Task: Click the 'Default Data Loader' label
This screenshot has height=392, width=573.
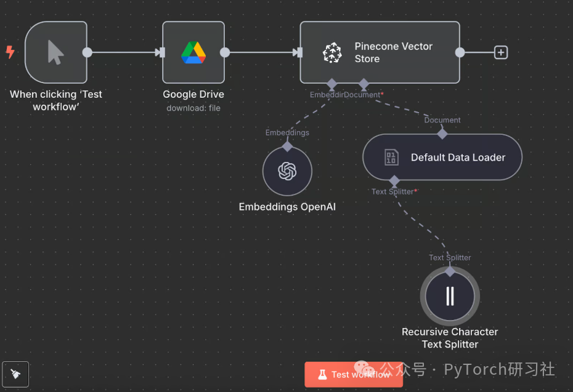Action: tap(458, 158)
